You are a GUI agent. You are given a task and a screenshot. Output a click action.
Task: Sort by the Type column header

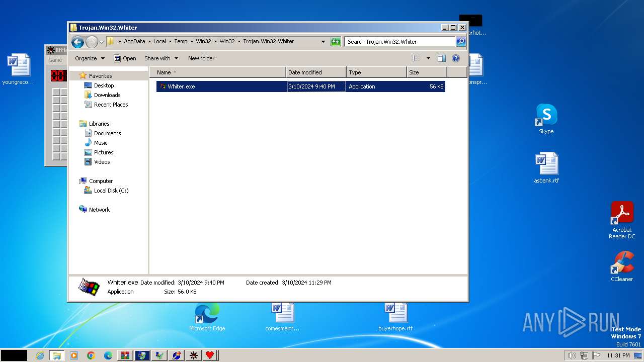click(x=376, y=72)
